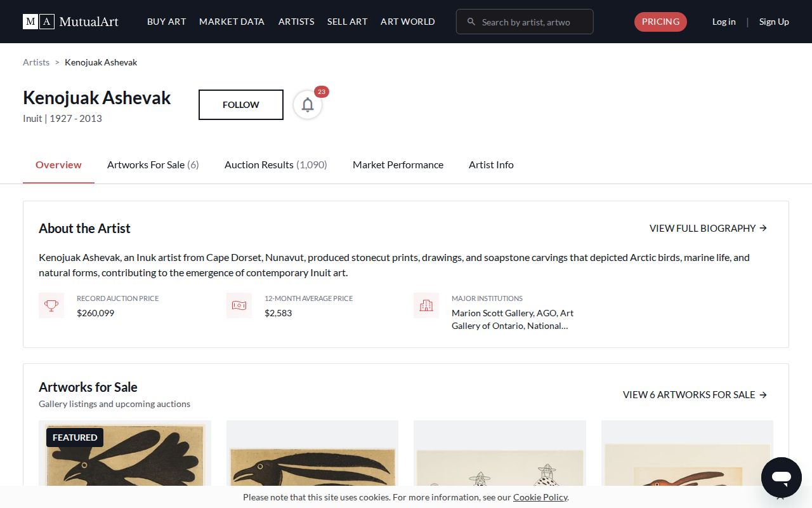Click the record auction price trophy icon

pyautogui.click(x=51, y=305)
